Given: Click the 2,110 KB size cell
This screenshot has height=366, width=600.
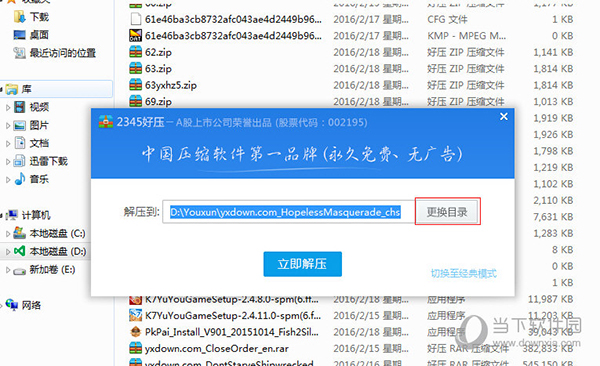Looking at the screenshot, I should [x=553, y=201].
